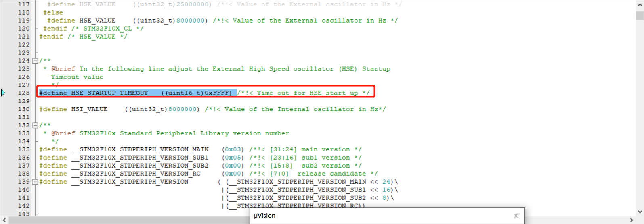The height and width of the screenshot is (224, 644).
Task: Click the '<< 24' shift on line 139
Action: click(x=380, y=182)
